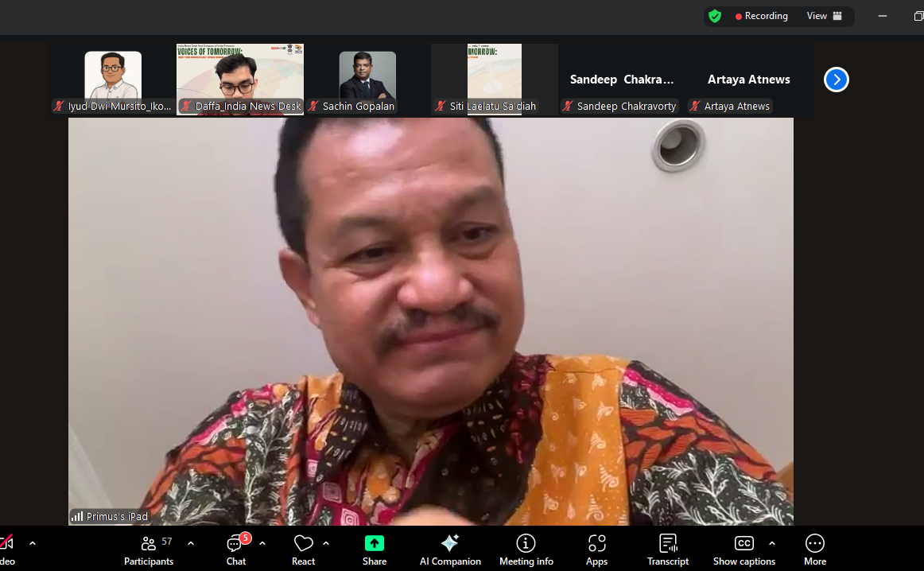924x571 pixels.
Task: Open Meeting info
Action: pyautogui.click(x=526, y=550)
